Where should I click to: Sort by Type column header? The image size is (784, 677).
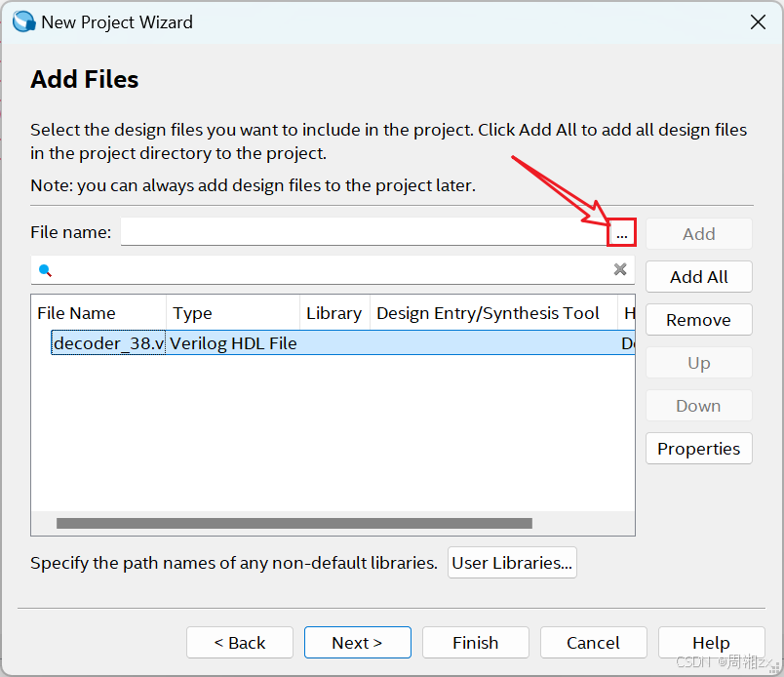click(x=233, y=313)
